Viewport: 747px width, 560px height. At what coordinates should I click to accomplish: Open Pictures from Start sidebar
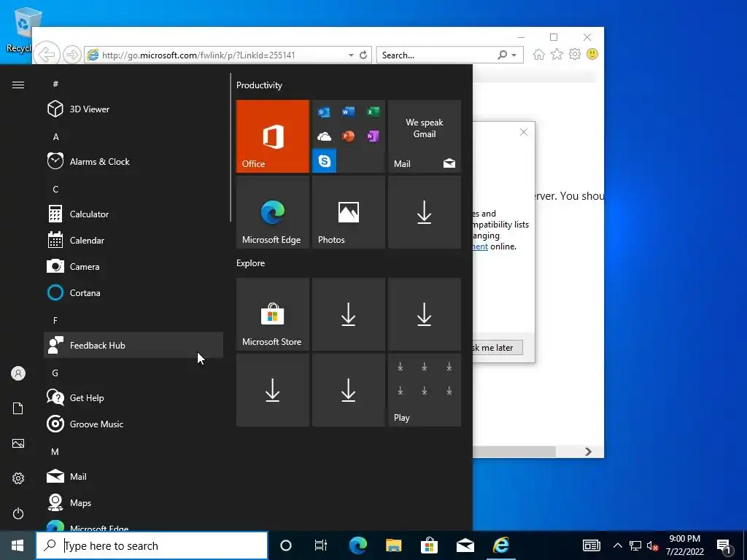point(18,443)
